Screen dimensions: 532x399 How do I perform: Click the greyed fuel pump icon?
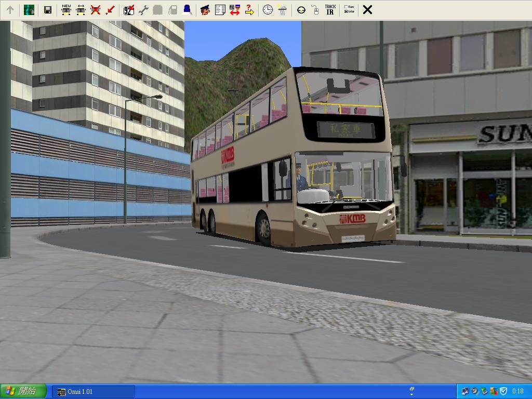172,10
